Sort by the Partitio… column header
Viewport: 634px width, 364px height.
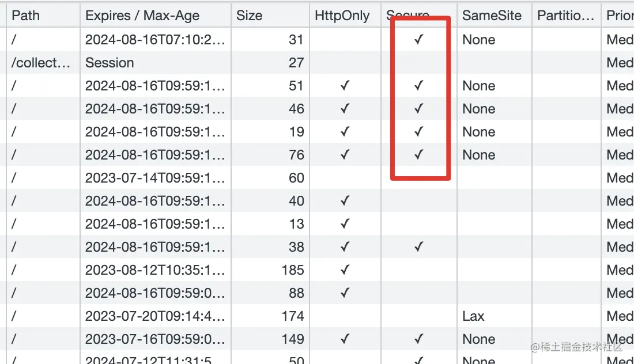coord(566,16)
